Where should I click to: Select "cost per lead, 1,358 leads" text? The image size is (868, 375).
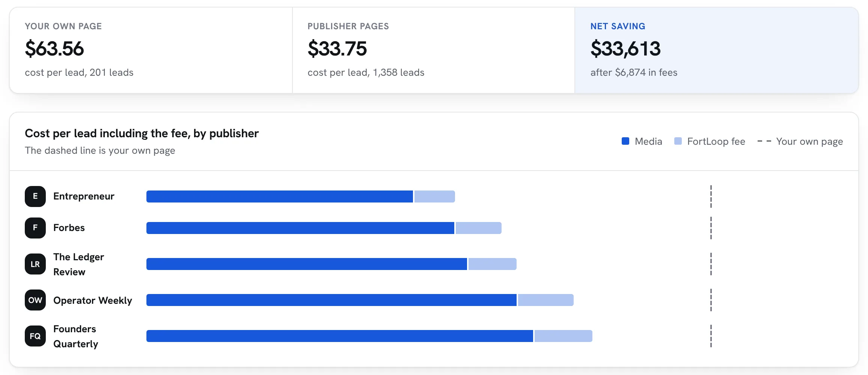click(366, 72)
